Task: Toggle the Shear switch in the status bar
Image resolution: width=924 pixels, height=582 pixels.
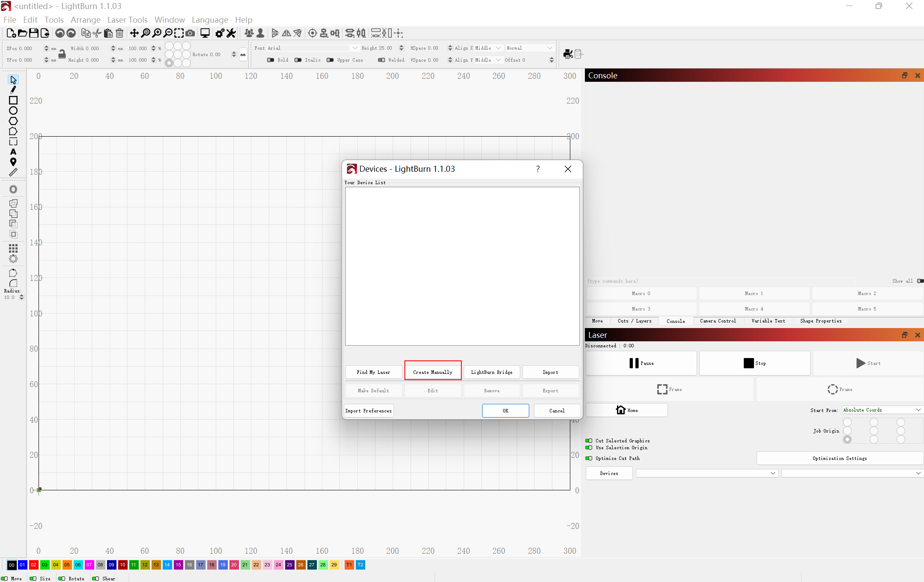Action: click(x=95, y=579)
